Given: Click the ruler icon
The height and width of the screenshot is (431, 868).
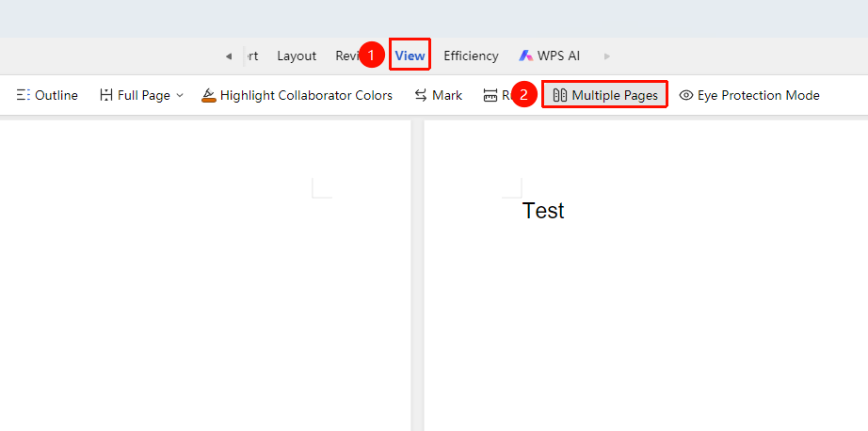Looking at the screenshot, I should point(490,95).
